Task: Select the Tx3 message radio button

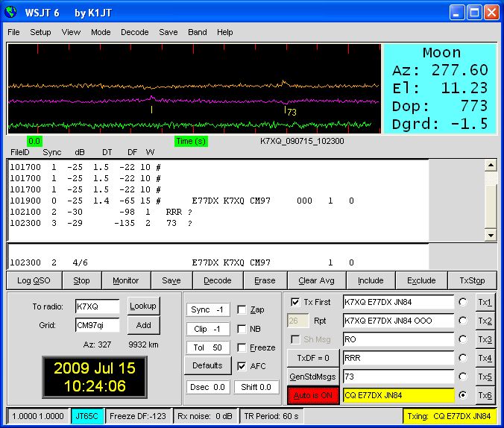Action: point(463,339)
